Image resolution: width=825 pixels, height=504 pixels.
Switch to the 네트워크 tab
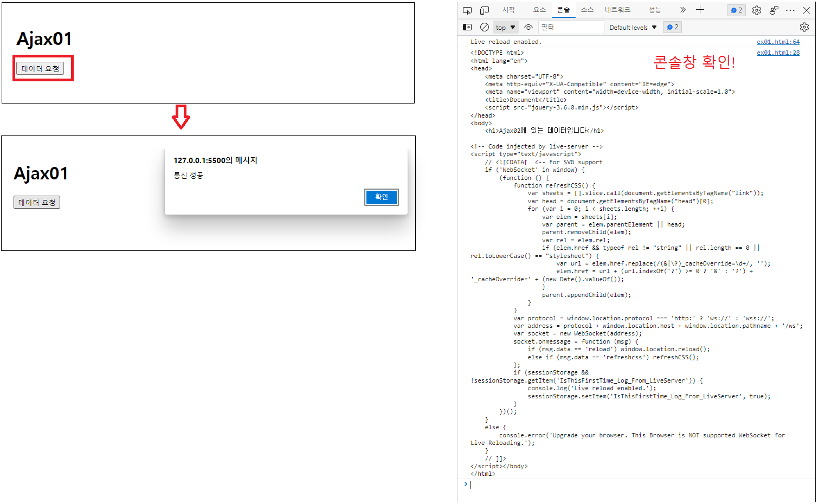pos(618,10)
